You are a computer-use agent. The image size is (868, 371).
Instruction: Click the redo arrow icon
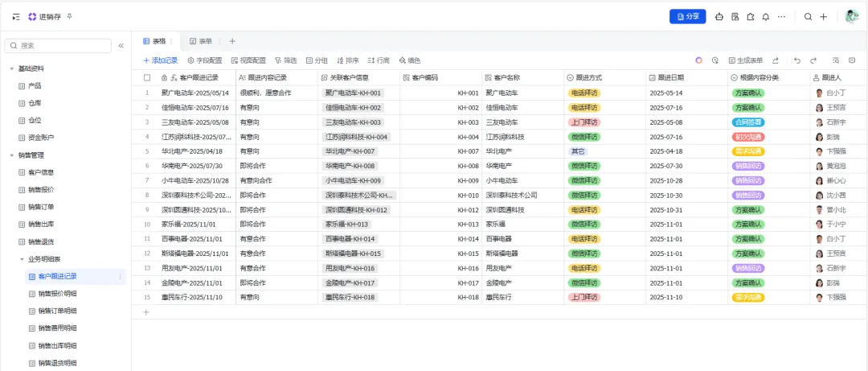pyautogui.click(x=813, y=60)
